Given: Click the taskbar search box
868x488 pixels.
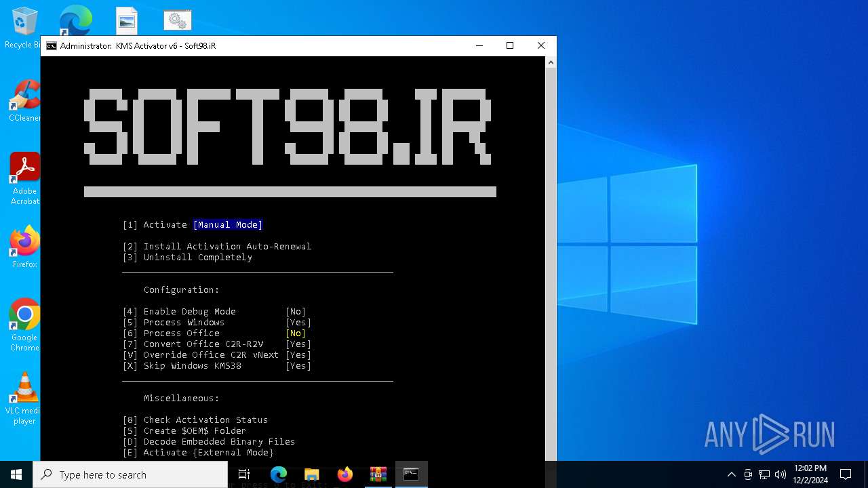Looking at the screenshot, I should tap(130, 474).
